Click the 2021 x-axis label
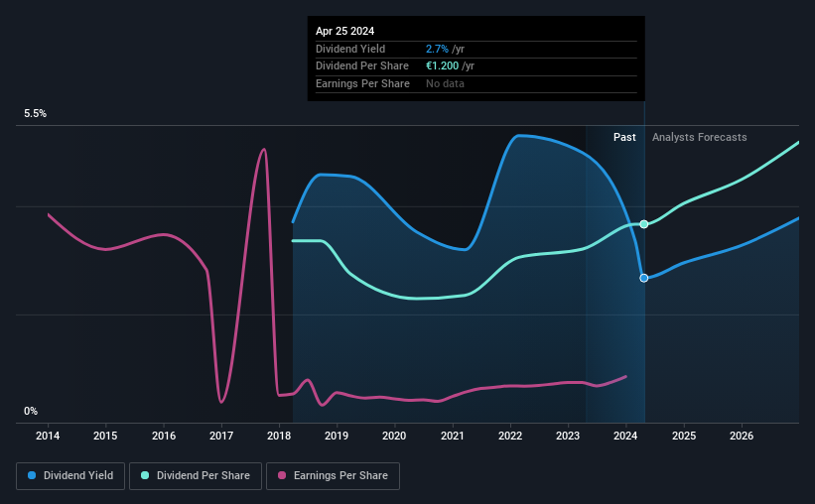 tap(453, 436)
